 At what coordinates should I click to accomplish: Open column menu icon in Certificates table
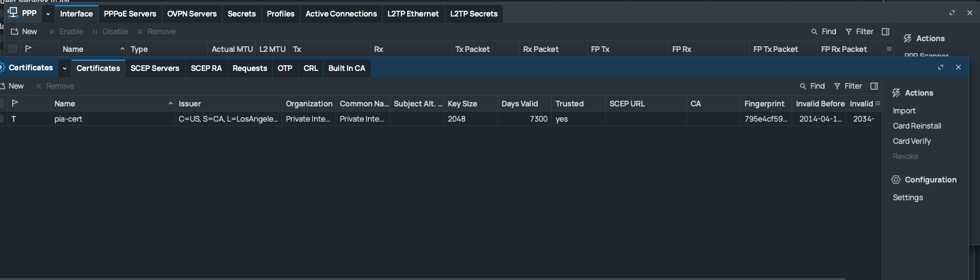tap(878, 104)
